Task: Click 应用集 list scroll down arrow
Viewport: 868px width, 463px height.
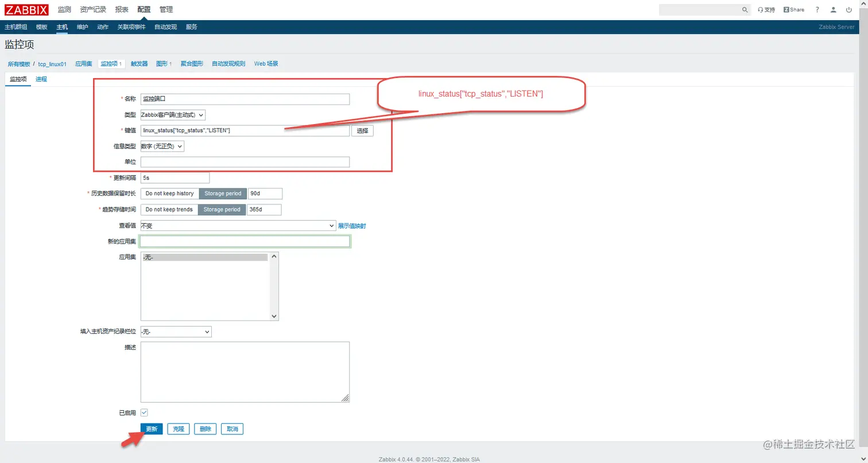Action: coord(274,316)
